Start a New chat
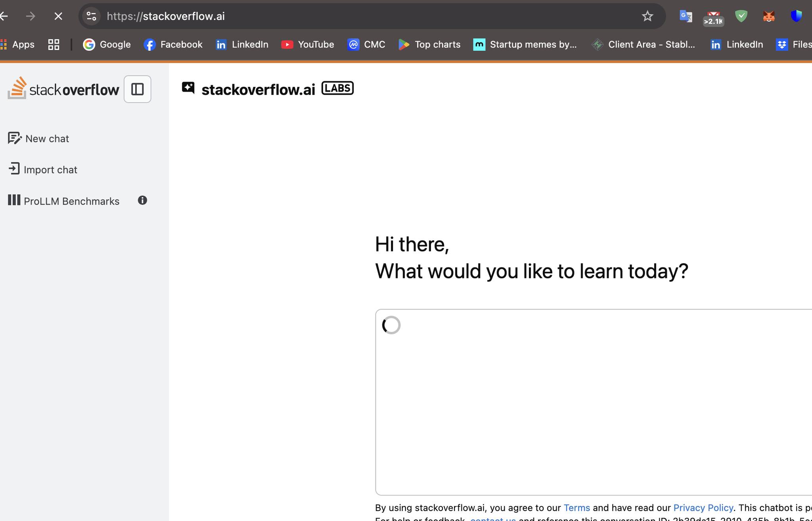 pos(38,138)
